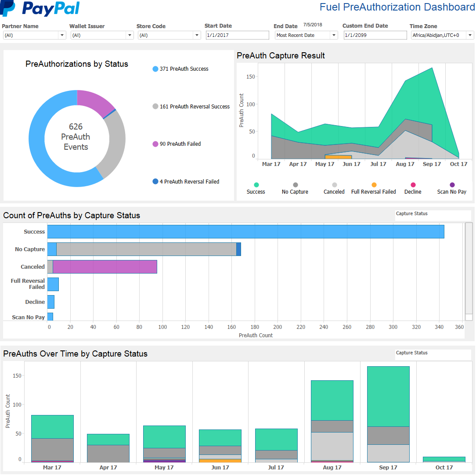
Task: Click the blue PreAuth Success legend circle
Action: coord(155,69)
